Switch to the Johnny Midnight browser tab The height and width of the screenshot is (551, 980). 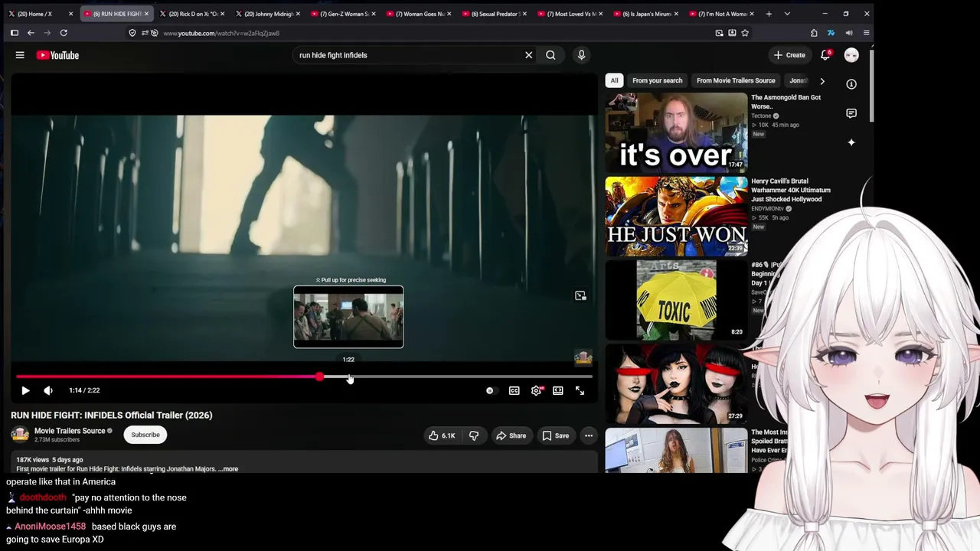[267, 14]
